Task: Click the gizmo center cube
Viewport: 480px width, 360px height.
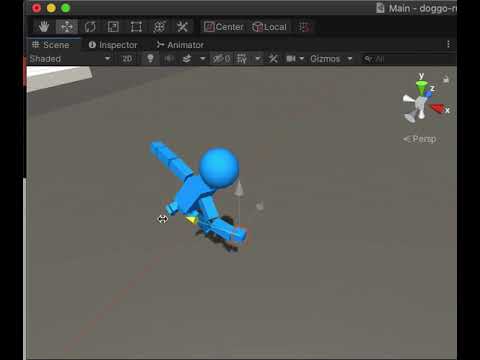Action: pos(421,103)
